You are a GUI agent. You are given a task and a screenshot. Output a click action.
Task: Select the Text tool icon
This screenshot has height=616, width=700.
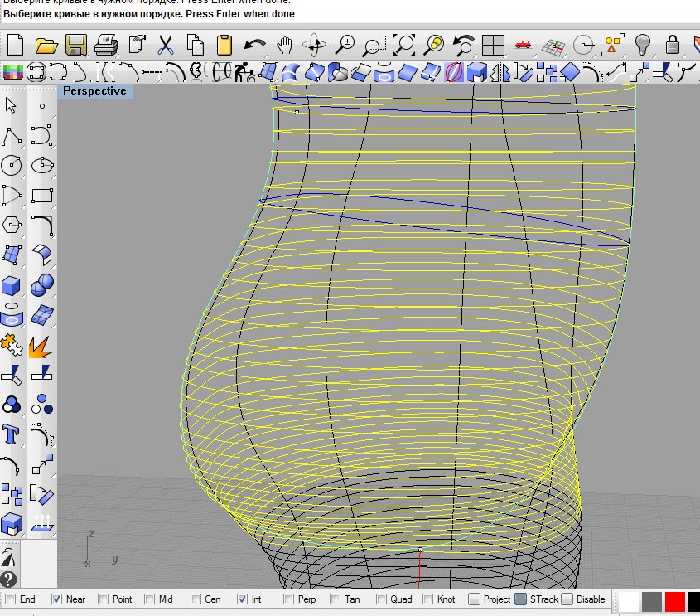12,434
